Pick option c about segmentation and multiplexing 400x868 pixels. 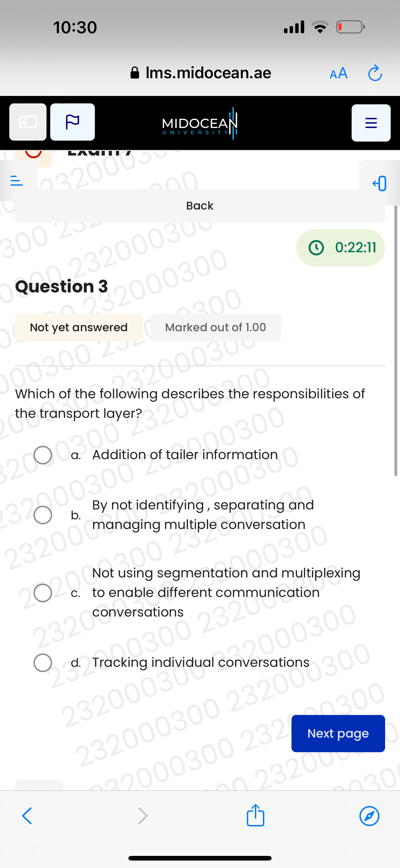click(x=42, y=592)
